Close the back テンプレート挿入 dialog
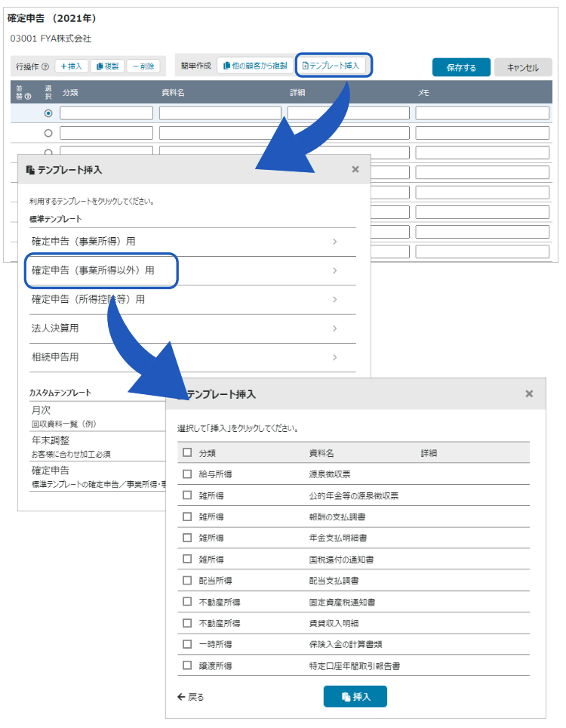This screenshot has width=566, height=728. point(355,170)
